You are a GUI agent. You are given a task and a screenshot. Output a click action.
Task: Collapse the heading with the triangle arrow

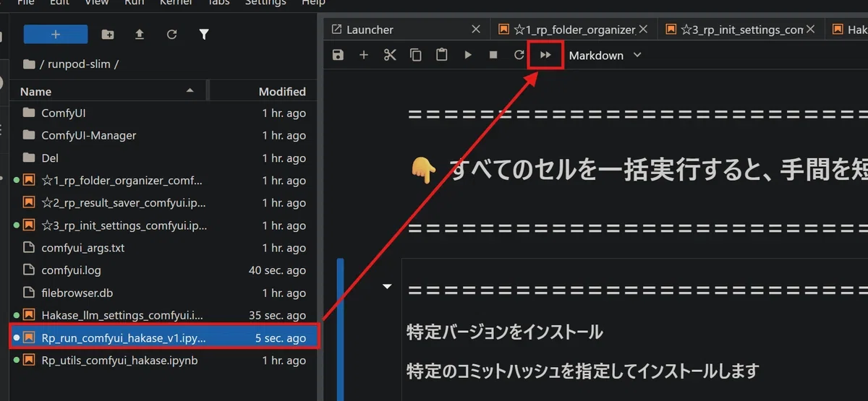[387, 287]
